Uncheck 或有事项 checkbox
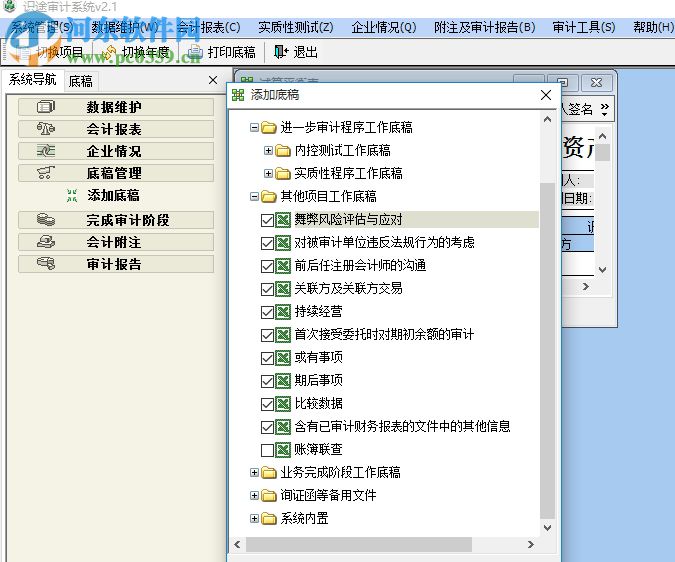Image resolution: width=675 pixels, height=562 pixels. tap(267, 358)
